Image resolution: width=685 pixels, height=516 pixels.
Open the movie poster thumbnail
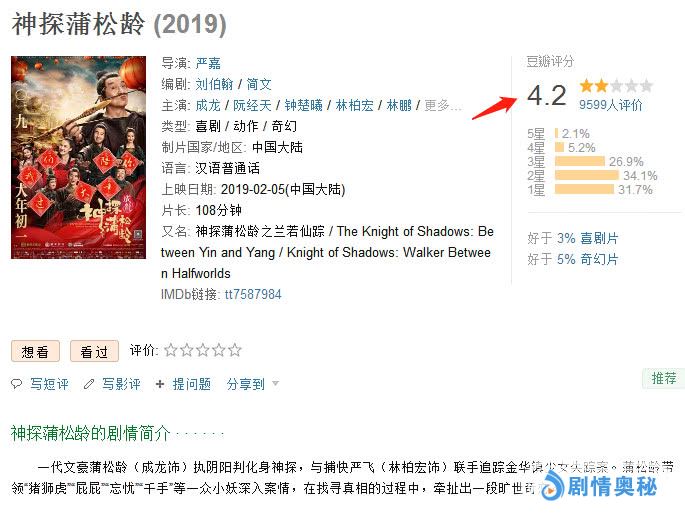[79, 157]
